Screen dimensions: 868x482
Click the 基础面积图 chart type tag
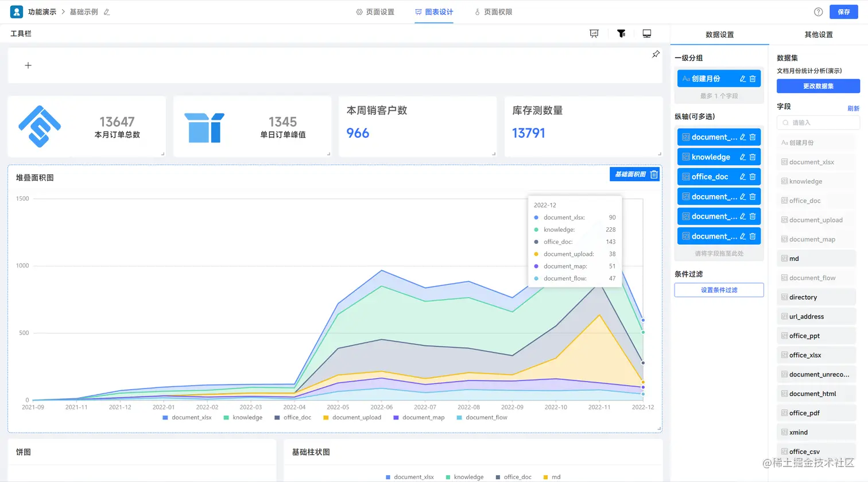tap(630, 174)
